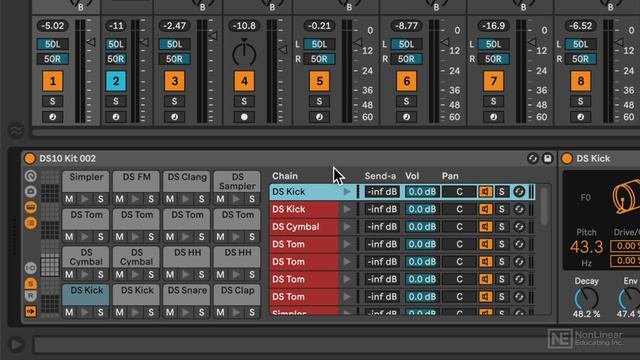Select the DS Clap drum pad

pos(237,295)
